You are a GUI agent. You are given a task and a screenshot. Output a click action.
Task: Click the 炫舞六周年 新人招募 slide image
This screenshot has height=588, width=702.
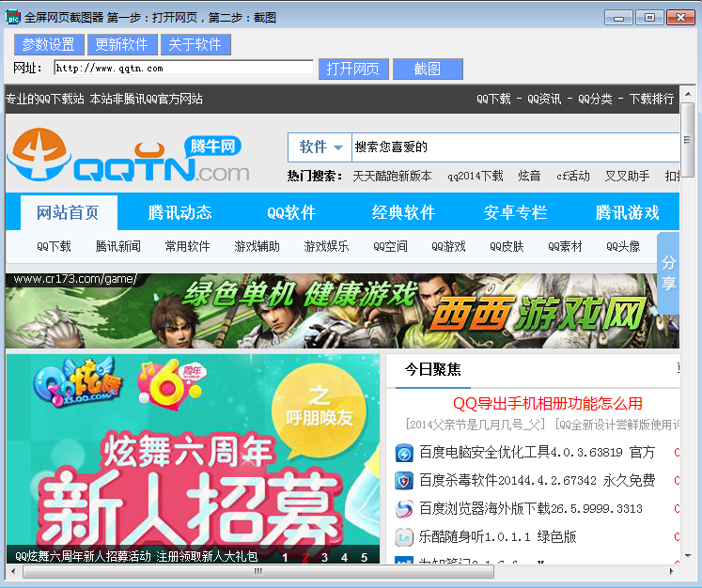[193, 450]
